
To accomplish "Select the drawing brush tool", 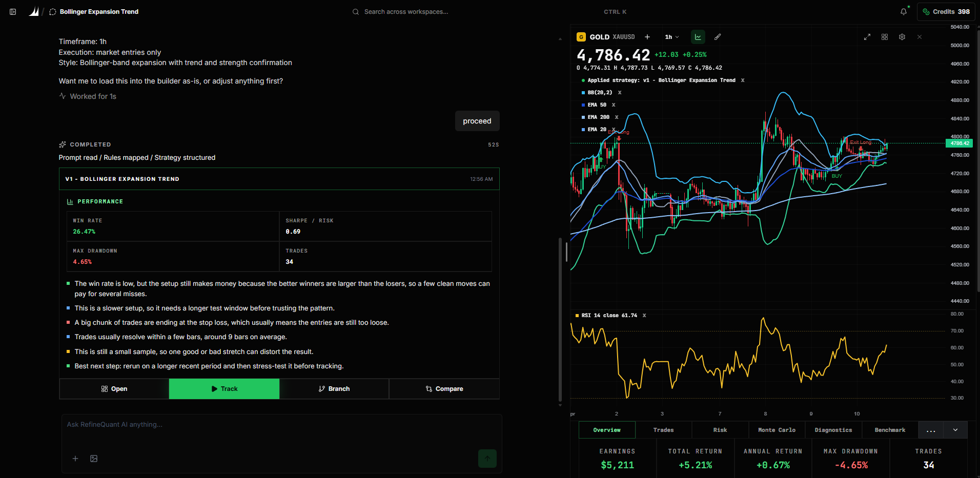I will [x=718, y=37].
